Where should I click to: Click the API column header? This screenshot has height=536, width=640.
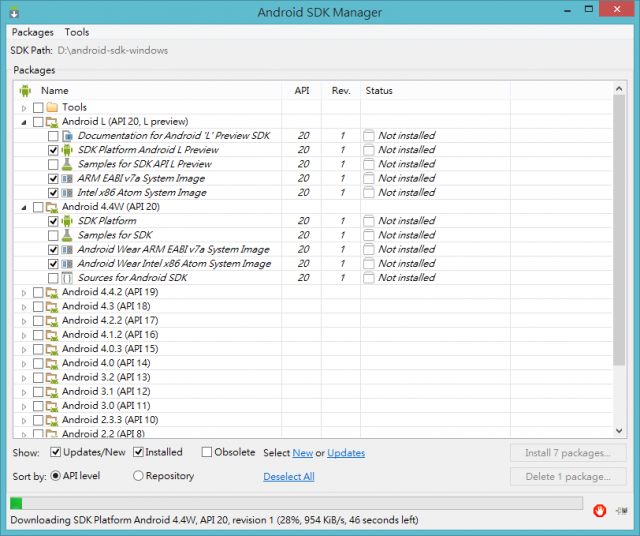click(302, 91)
